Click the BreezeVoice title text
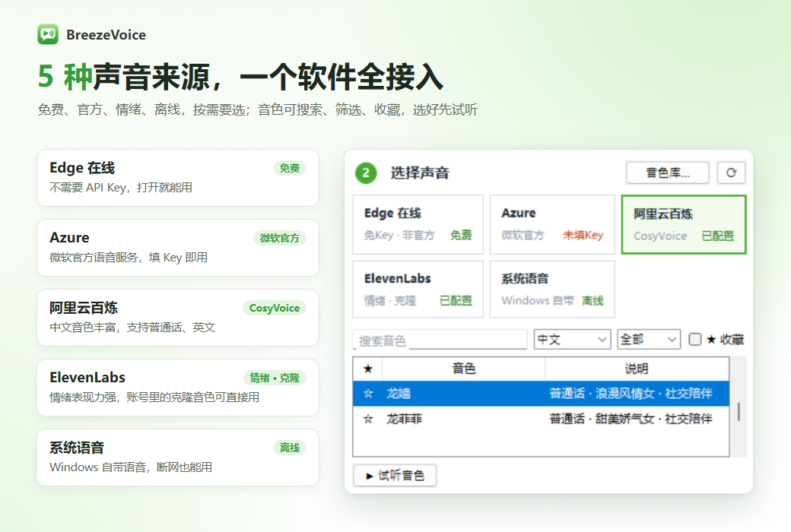This screenshot has height=532, width=791. point(106,35)
